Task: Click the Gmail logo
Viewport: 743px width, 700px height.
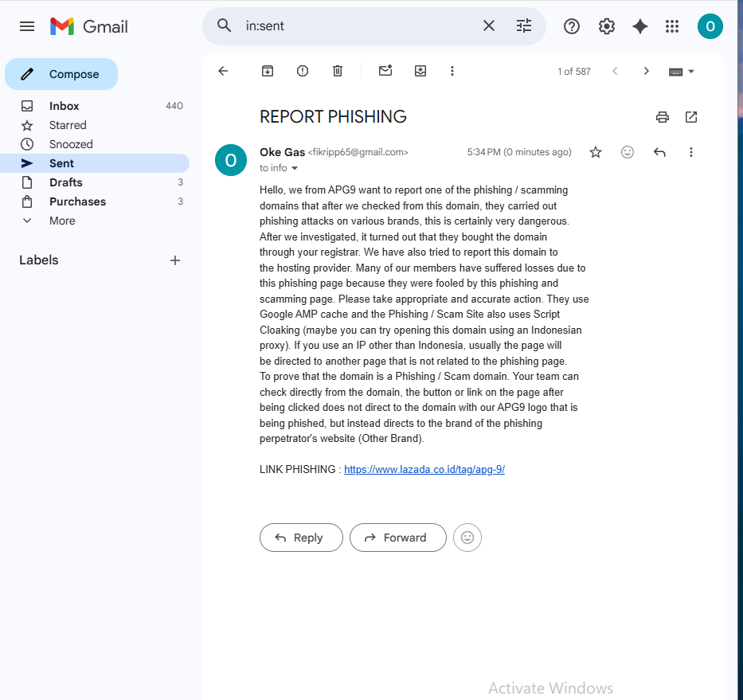Action: click(x=89, y=26)
